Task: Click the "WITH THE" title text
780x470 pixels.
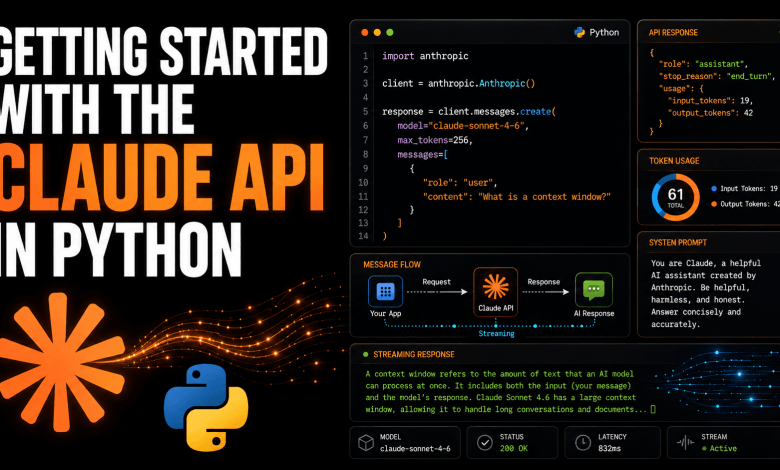Action: point(96,109)
